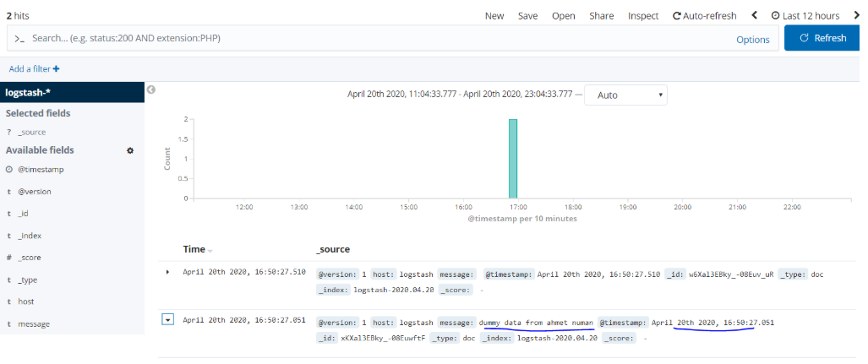Click the blue Refresh button
868x364 pixels.
(822, 38)
